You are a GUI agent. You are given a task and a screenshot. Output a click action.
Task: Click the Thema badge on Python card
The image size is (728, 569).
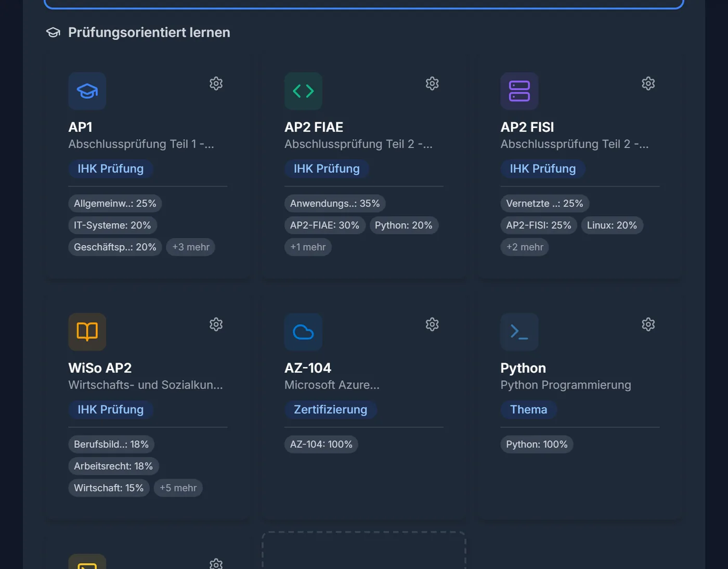click(529, 409)
